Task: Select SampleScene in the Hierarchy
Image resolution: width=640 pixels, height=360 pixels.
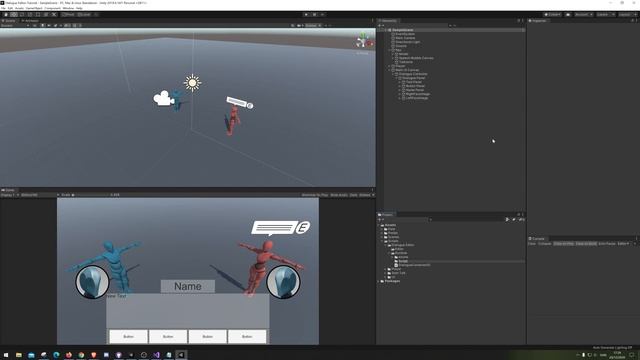Action: pos(403,30)
